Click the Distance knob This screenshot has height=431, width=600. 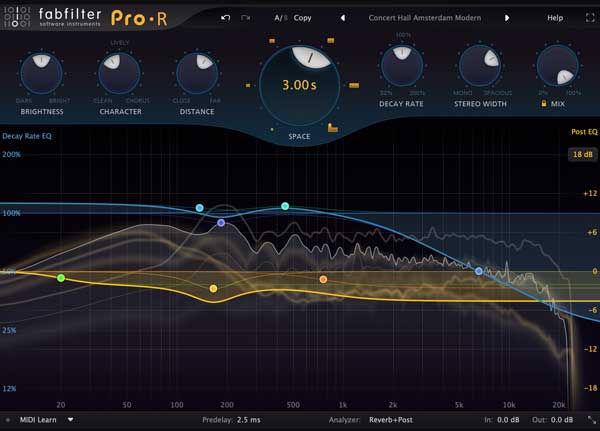pos(197,73)
